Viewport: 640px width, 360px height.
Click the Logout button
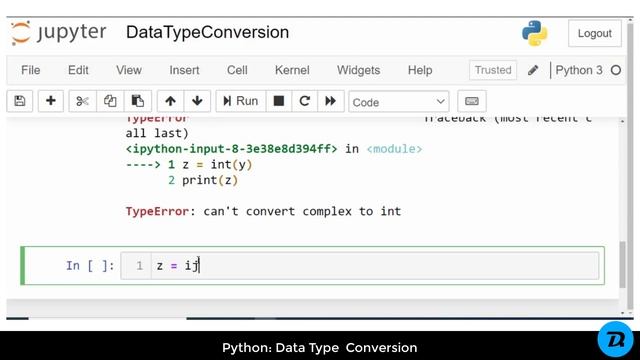595,33
